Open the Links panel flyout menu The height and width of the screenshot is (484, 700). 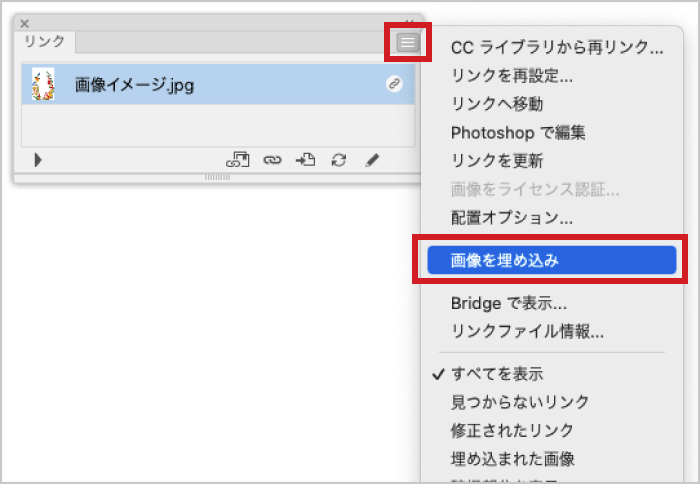click(x=407, y=42)
